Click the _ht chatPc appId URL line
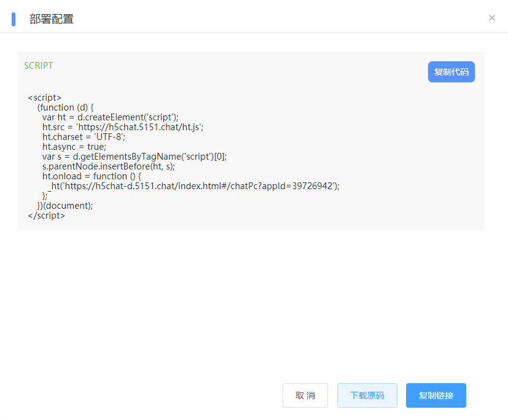Viewport: 508px width, 420px height. pos(193,186)
